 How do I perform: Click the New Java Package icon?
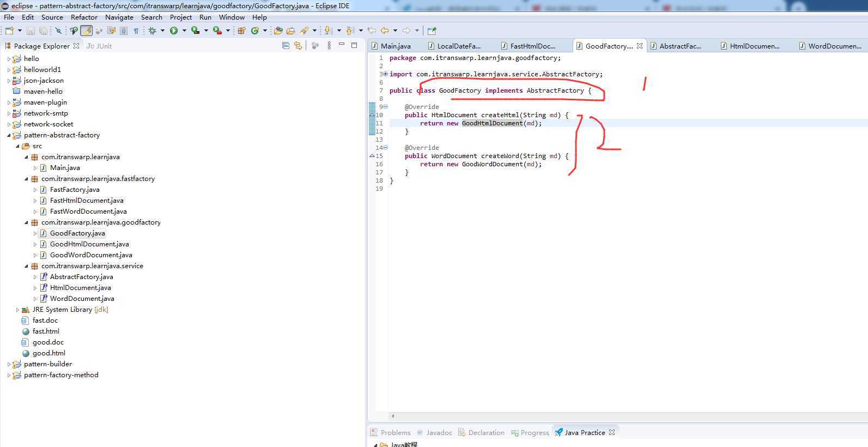tap(241, 31)
